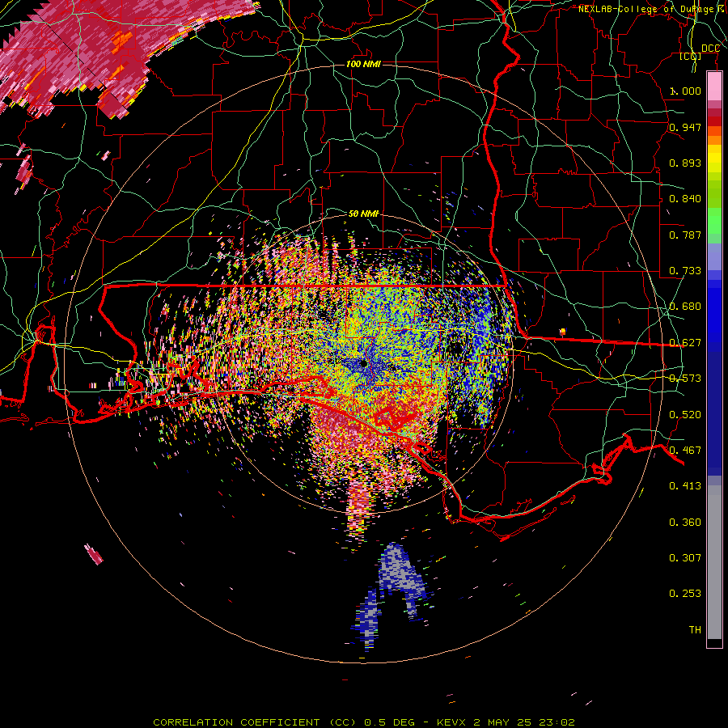Click the light pink segment of color bar

714,87
